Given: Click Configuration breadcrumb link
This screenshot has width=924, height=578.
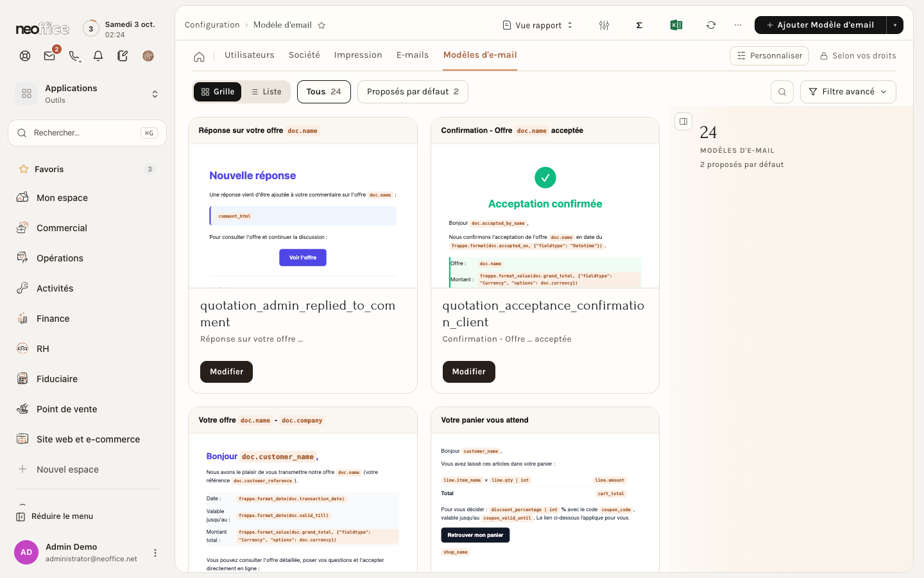Looking at the screenshot, I should tap(212, 25).
